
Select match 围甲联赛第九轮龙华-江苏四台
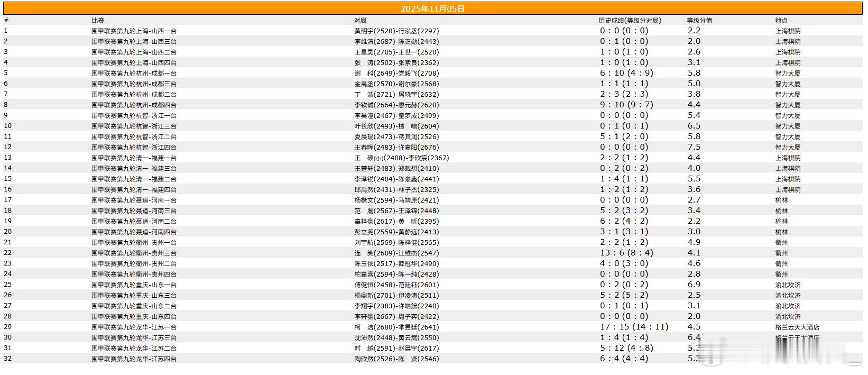coord(134,359)
